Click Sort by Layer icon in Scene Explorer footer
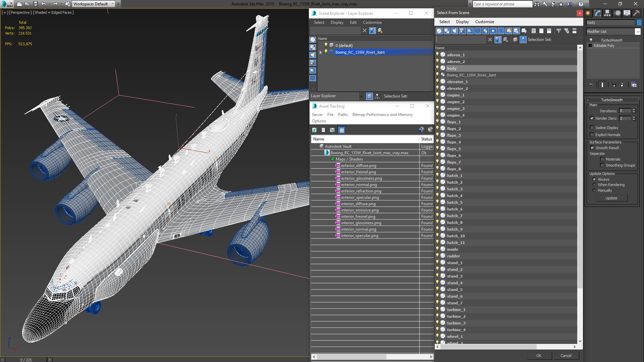 point(369,96)
